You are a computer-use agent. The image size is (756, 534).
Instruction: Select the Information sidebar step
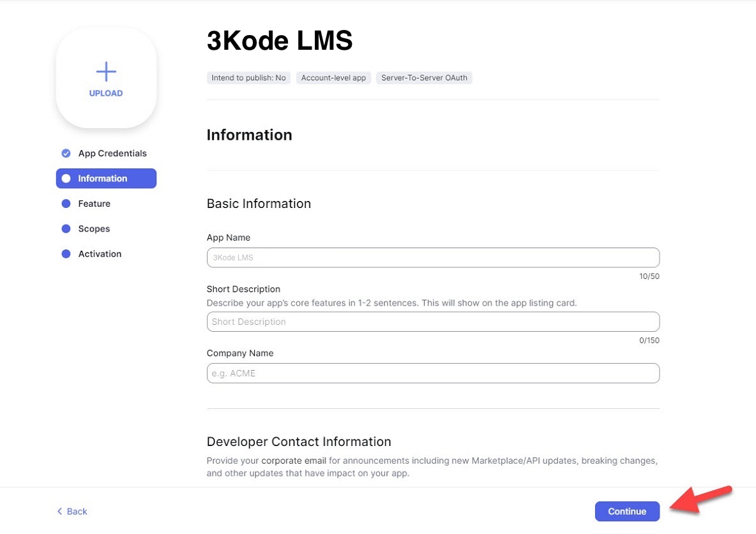tap(103, 179)
